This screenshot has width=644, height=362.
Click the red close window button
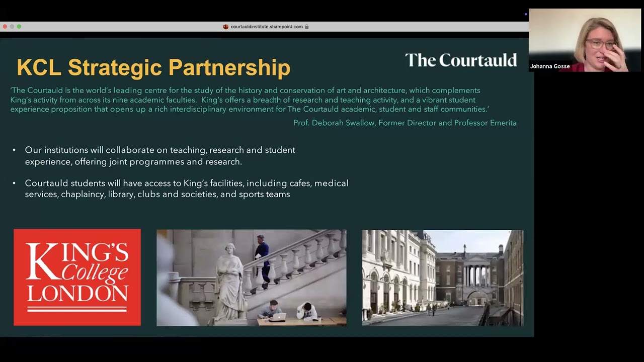5,27
